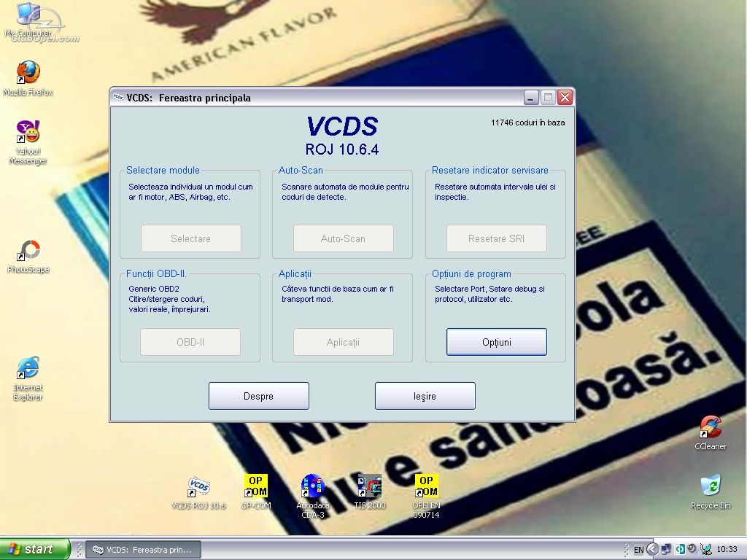
Task: Click the 'Resetare indicator servisare' group label
Action: tap(489, 170)
